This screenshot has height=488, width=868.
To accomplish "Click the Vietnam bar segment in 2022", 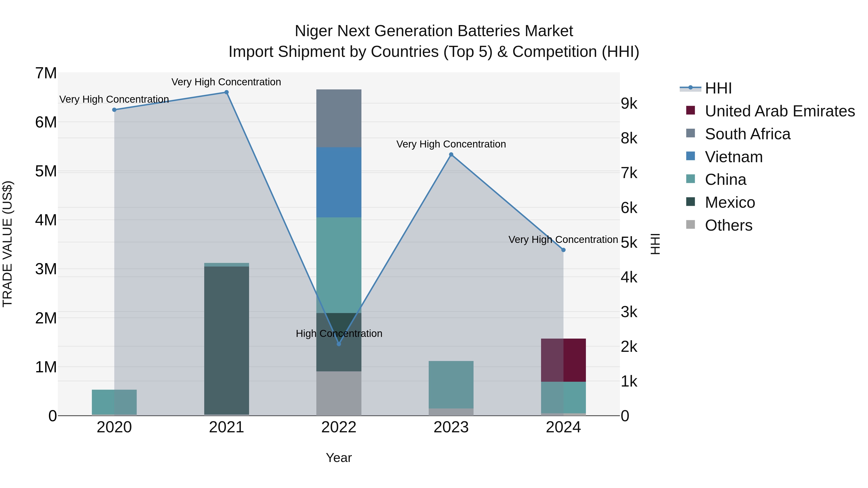I will pyautogui.click(x=339, y=182).
